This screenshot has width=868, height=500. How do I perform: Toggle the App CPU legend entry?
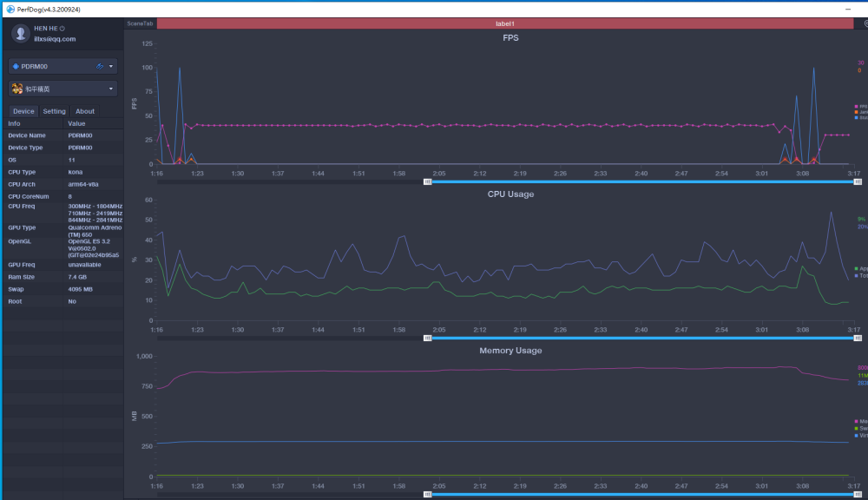[861, 268]
